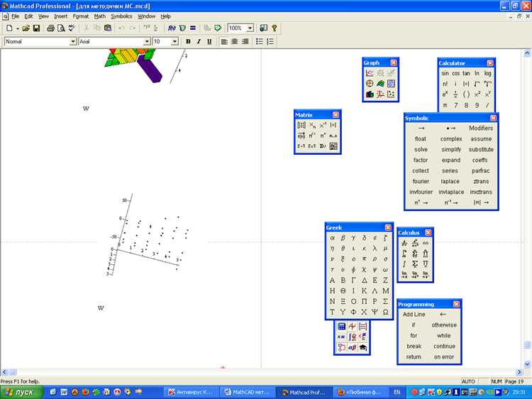Open the Format menu

click(x=81, y=16)
